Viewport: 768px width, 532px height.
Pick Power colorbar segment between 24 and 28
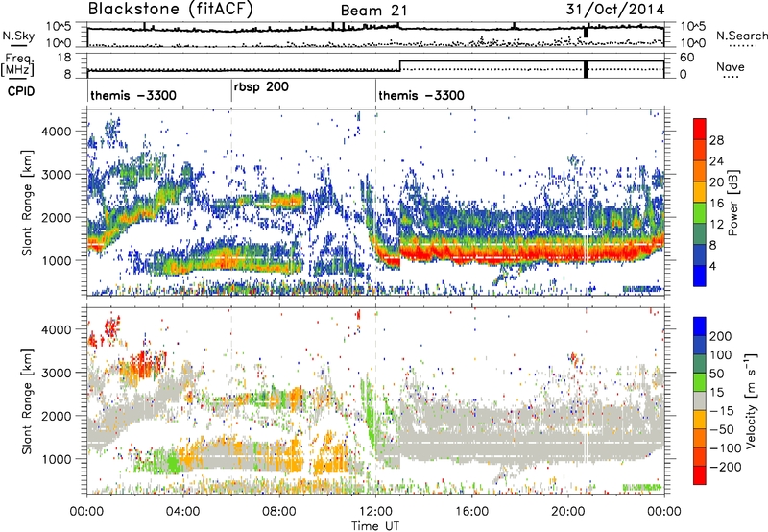point(700,150)
